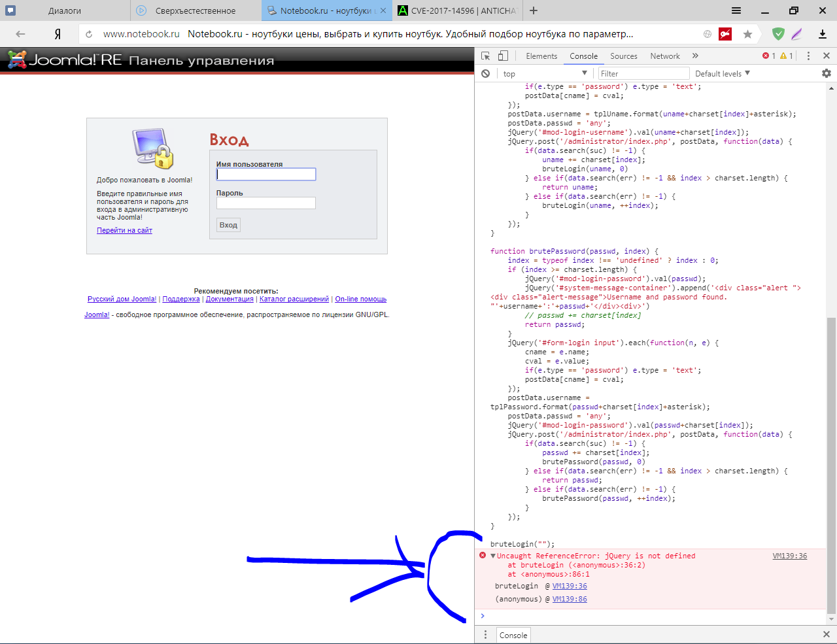The width and height of the screenshot is (837, 644).
Task: Toggle the device toolbar in DevTools
Action: click(503, 56)
